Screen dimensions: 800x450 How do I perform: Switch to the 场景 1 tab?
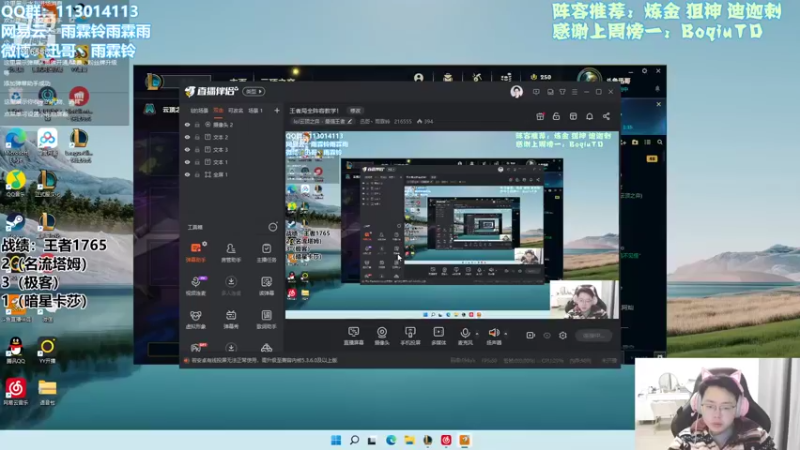256,110
